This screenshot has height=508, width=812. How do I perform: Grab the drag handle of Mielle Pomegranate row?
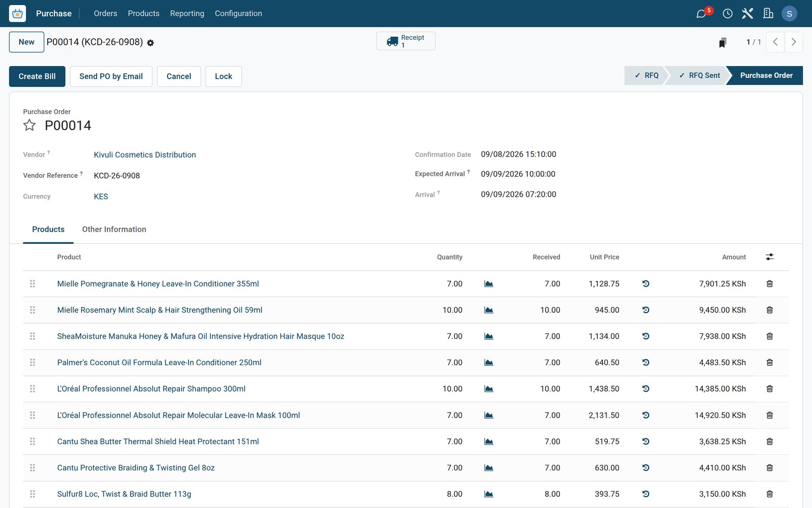pyautogui.click(x=32, y=284)
